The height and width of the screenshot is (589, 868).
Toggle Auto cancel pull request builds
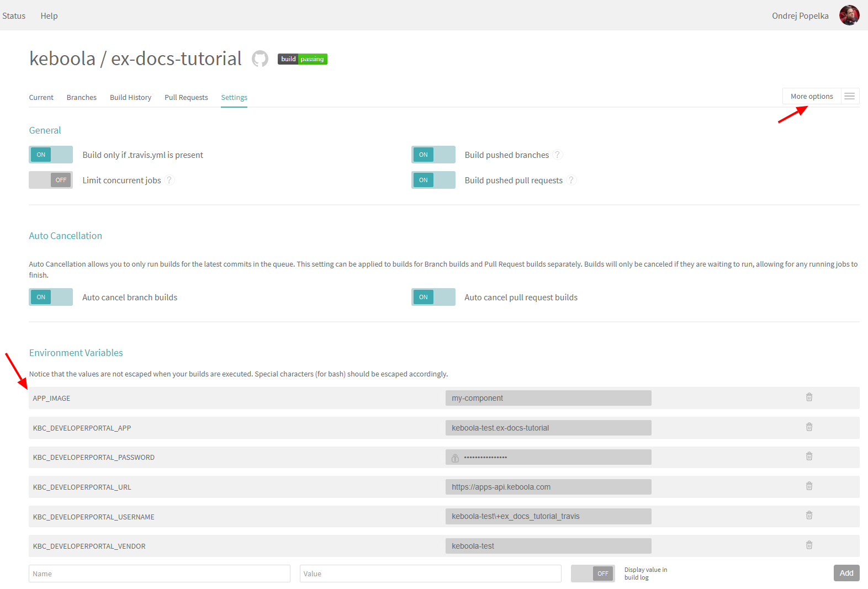click(x=433, y=297)
